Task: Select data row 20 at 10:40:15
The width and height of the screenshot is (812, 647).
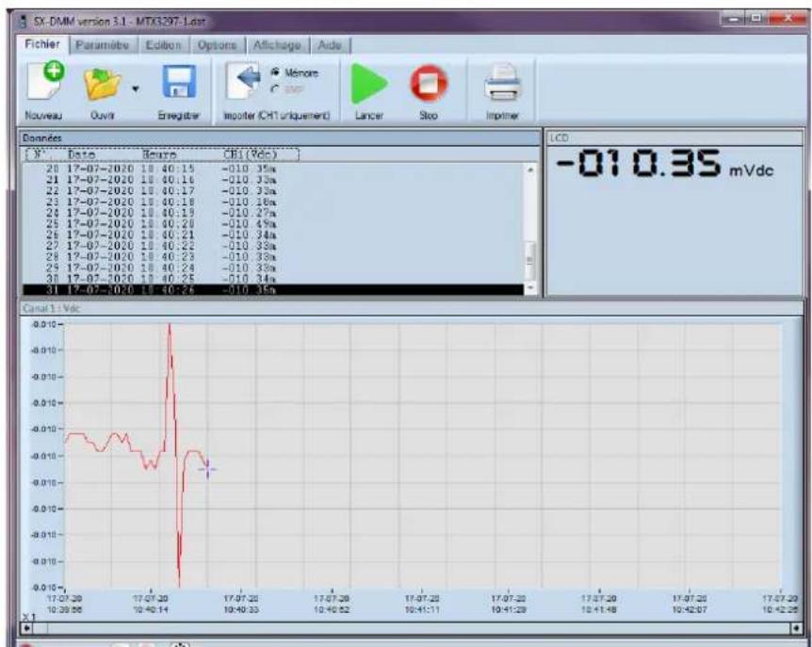Action: coord(273,169)
